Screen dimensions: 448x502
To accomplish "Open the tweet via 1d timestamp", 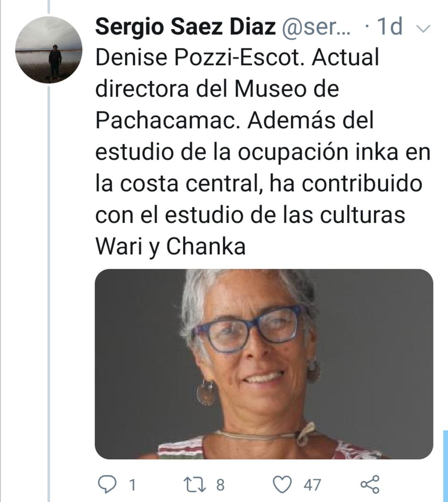I will 389,27.
